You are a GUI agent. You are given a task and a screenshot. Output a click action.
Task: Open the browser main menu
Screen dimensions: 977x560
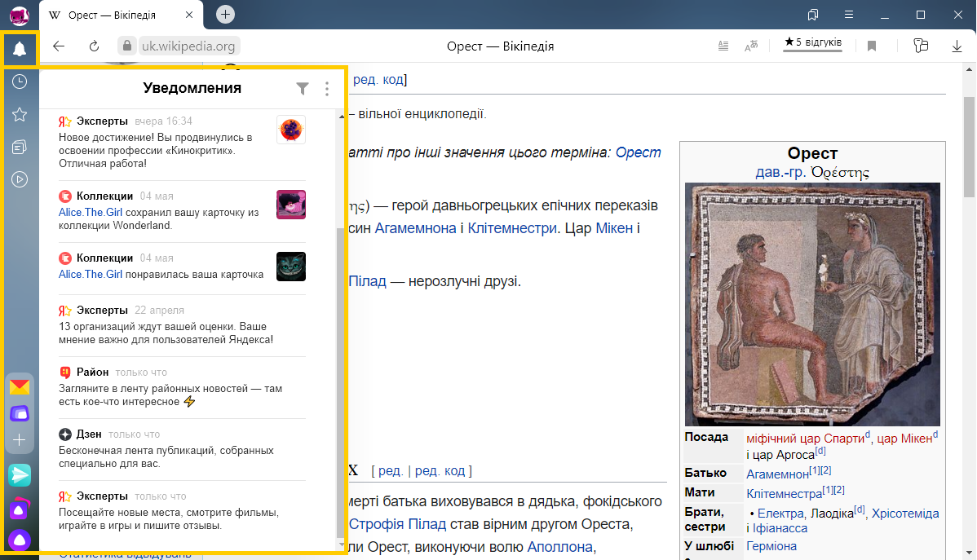[849, 15]
